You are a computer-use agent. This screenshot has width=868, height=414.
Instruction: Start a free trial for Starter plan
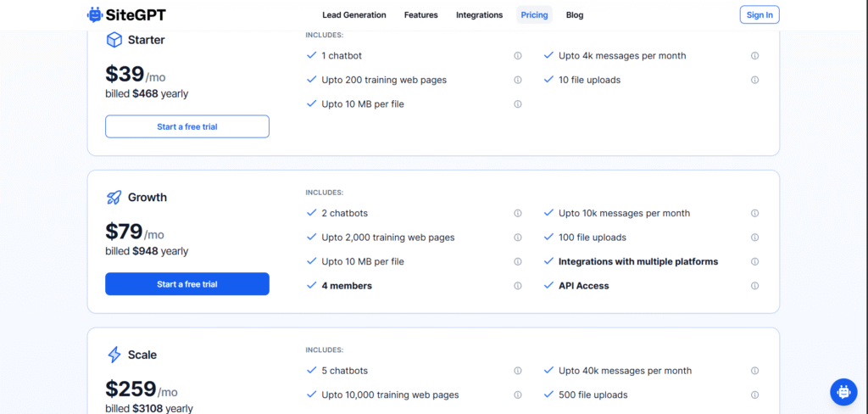click(187, 126)
